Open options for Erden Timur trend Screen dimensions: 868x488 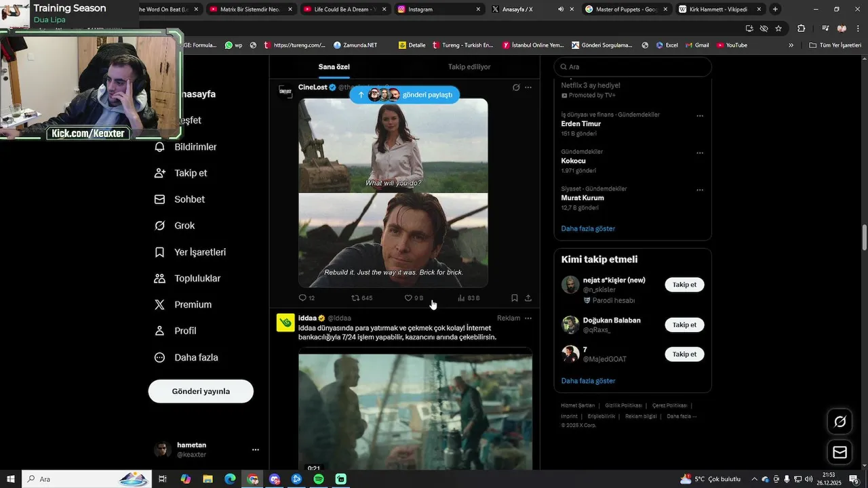(x=700, y=116)
